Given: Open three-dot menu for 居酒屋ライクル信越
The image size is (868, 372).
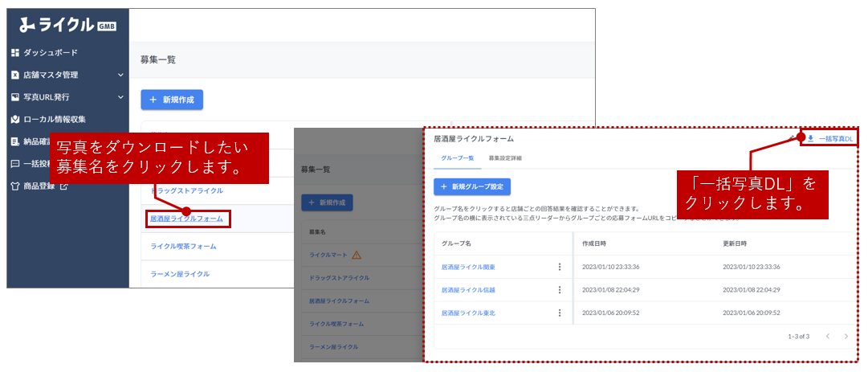Looking at the screenshot, I should [560, 290].
